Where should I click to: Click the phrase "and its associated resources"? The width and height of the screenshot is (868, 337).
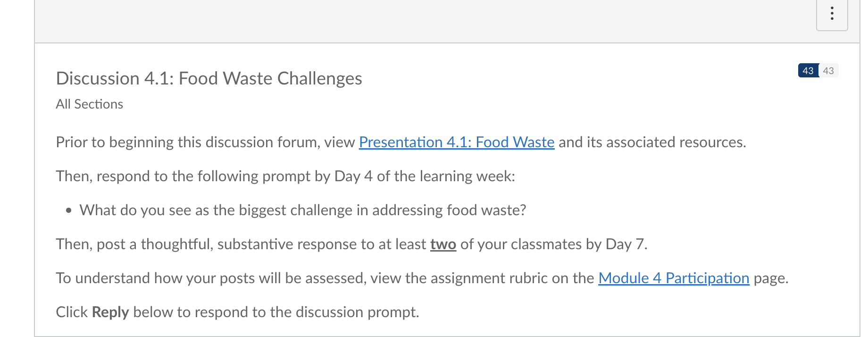(x=651, y=142)
